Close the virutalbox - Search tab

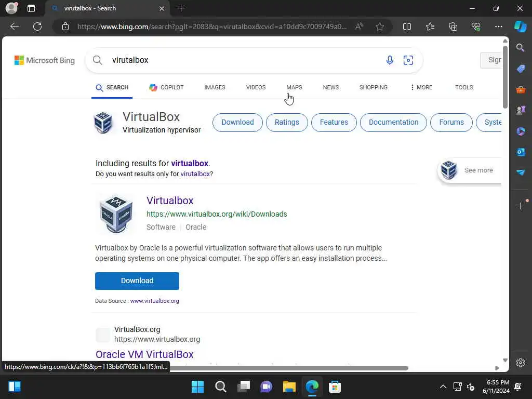tap(162, 8)
